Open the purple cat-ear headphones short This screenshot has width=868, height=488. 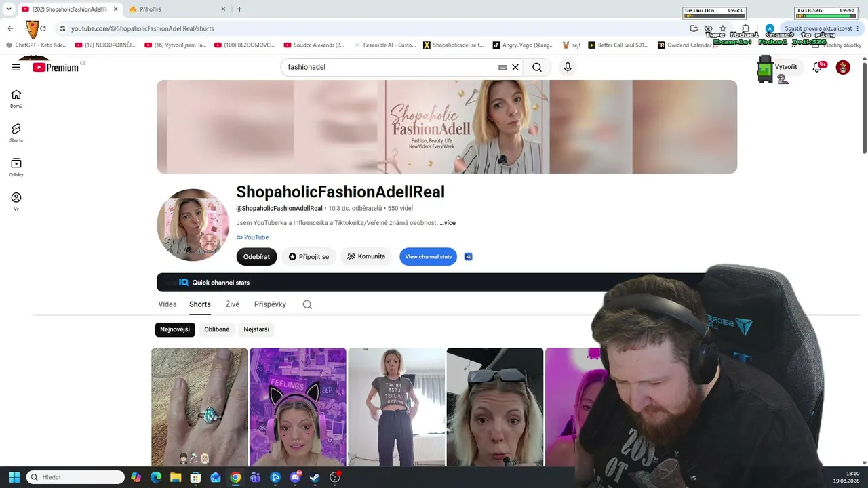pyautogui.click(x=298, y=407)
